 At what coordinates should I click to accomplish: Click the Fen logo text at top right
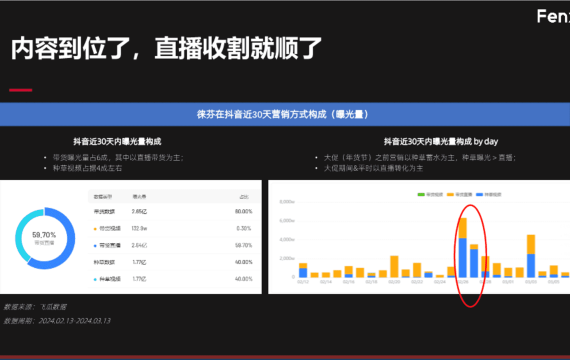click(x=553, y=17)
